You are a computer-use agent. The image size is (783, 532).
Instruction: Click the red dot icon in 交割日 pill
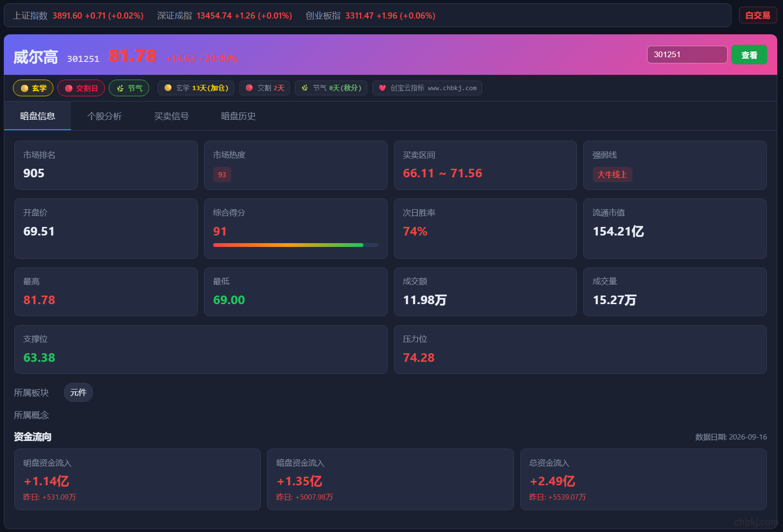point(69,88)
